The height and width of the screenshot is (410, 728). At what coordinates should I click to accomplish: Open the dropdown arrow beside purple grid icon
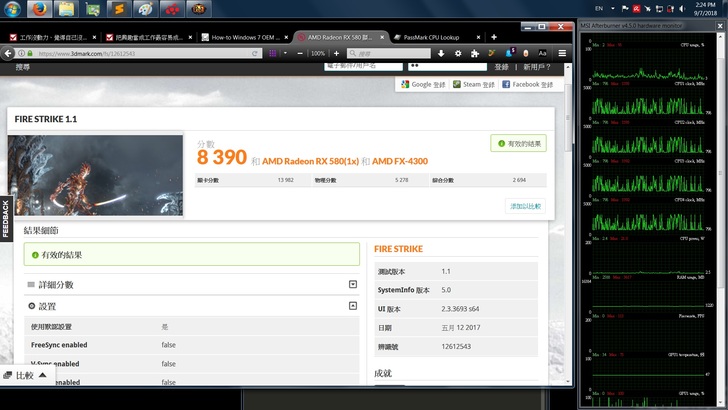click(285, 53)
